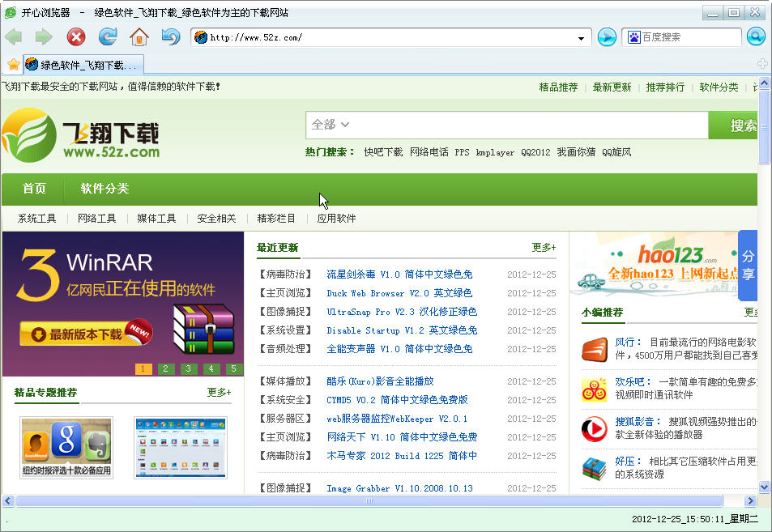This screenshot has width=772, height=532.
Task: Click the URL address field
Action: [391, 37]
